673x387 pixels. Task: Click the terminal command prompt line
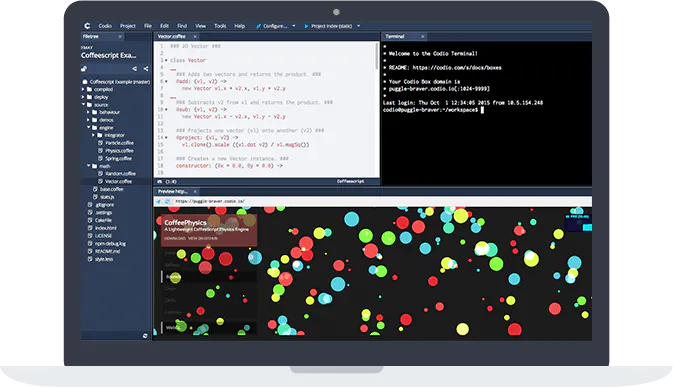434,110
